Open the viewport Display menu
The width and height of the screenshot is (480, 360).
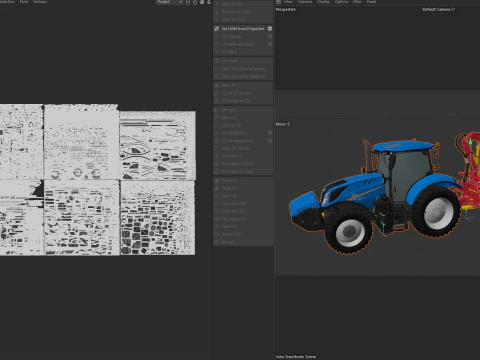[323, 2]
